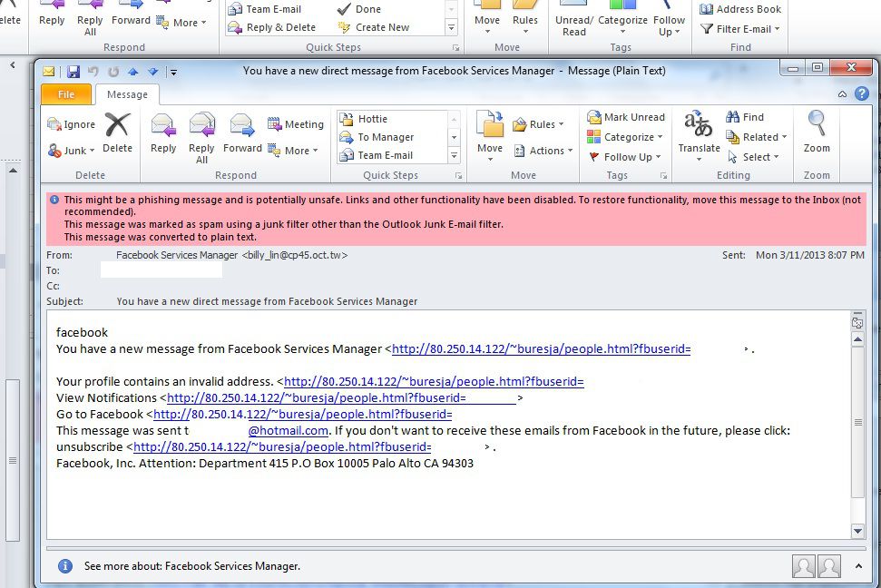This screenshot has height=588, width=881.
Task: Click Reply in the message window ribbon
Action: (163, 133)
